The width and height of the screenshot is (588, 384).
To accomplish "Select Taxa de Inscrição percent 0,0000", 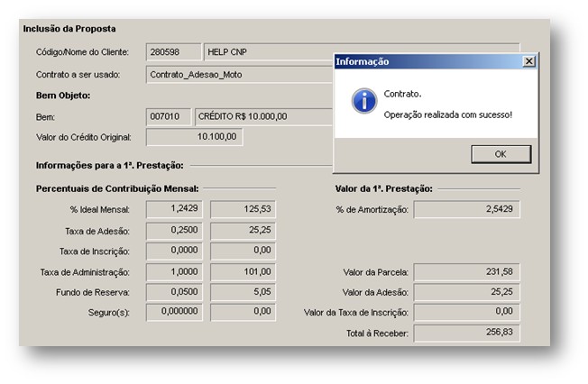I will (174, 251).
